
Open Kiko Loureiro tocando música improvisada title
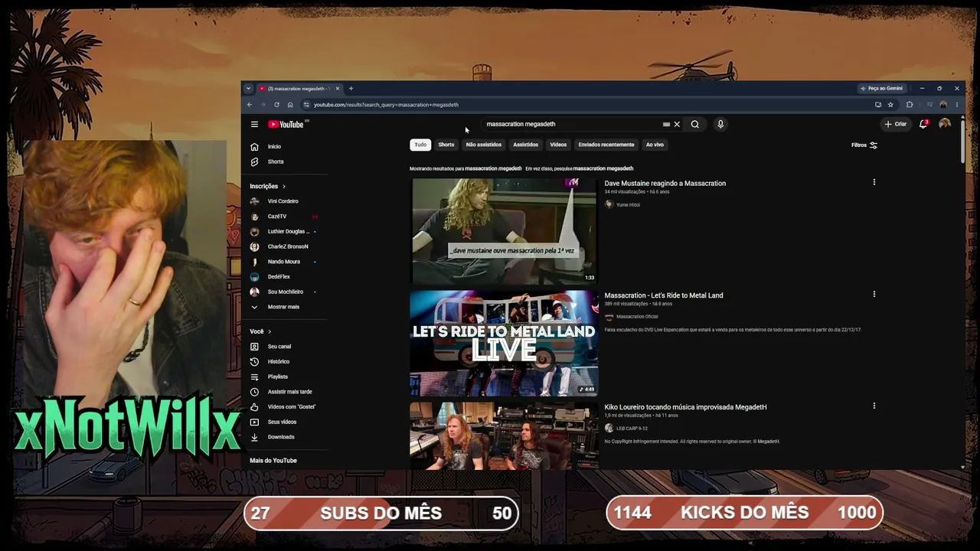[x=685, y=407]
